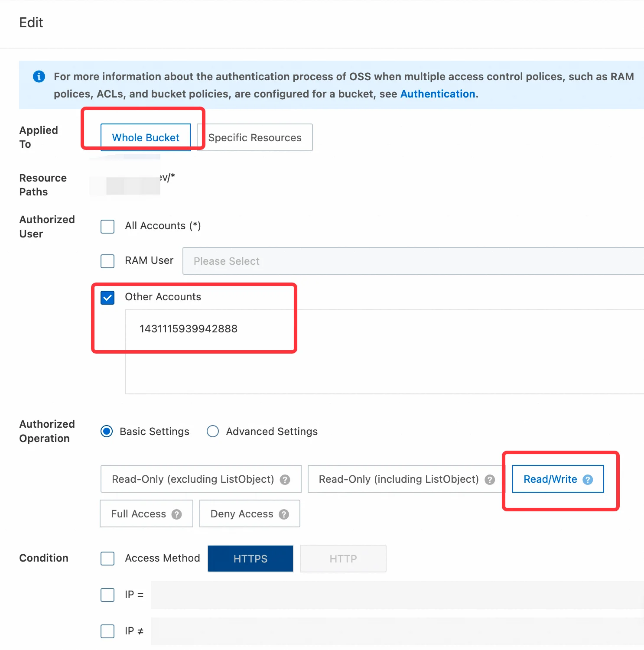Open the Authentication link
Viewport: 644px width, 650px height.
tap(438, 94)
